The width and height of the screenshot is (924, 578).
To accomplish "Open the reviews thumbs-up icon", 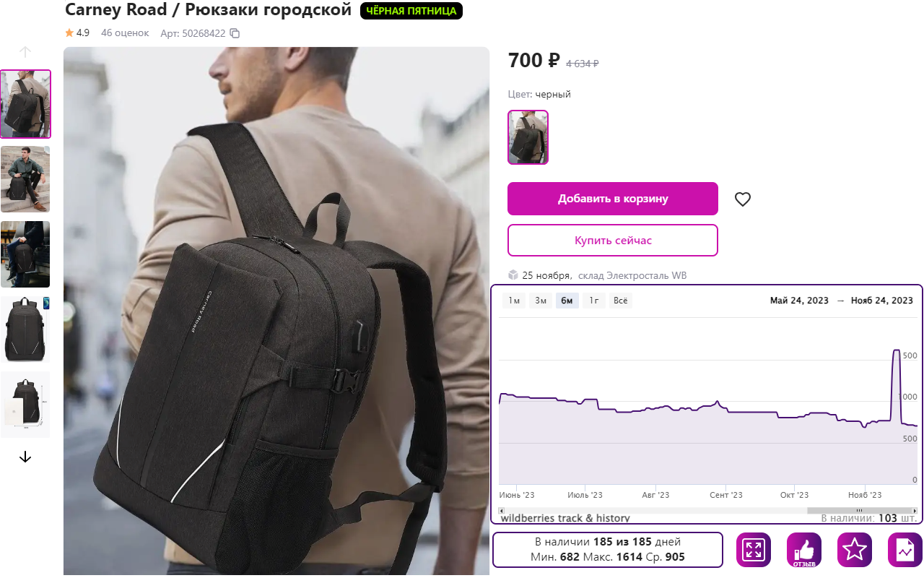I will 804,550.
